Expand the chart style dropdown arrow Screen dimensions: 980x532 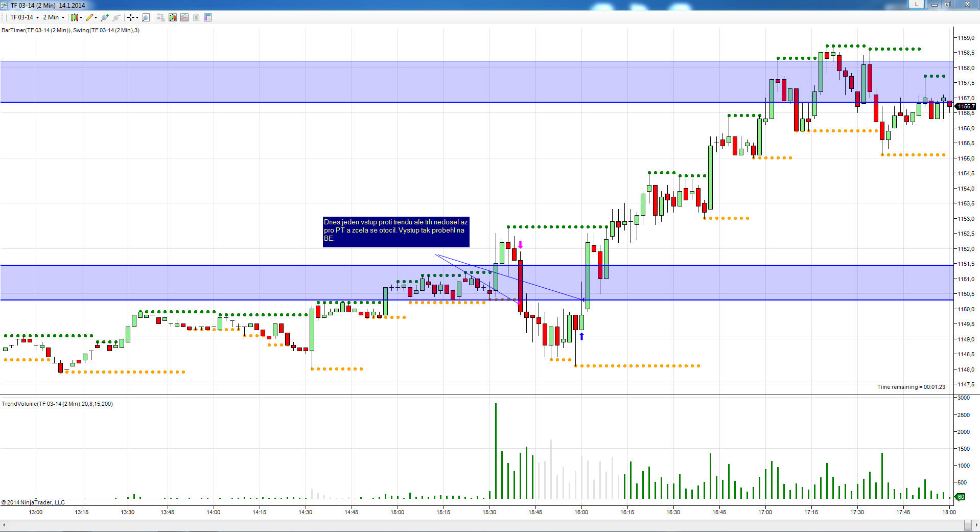(x=81, y=17)
